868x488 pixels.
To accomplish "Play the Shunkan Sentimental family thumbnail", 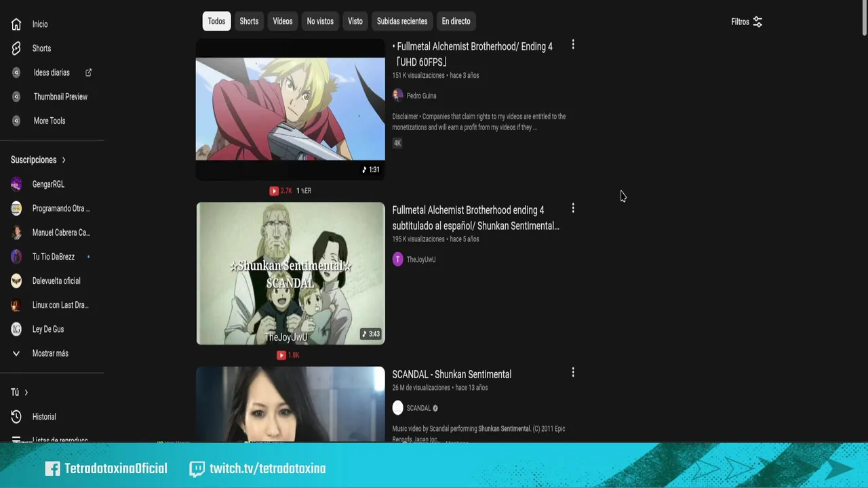I will pos(290,273).
